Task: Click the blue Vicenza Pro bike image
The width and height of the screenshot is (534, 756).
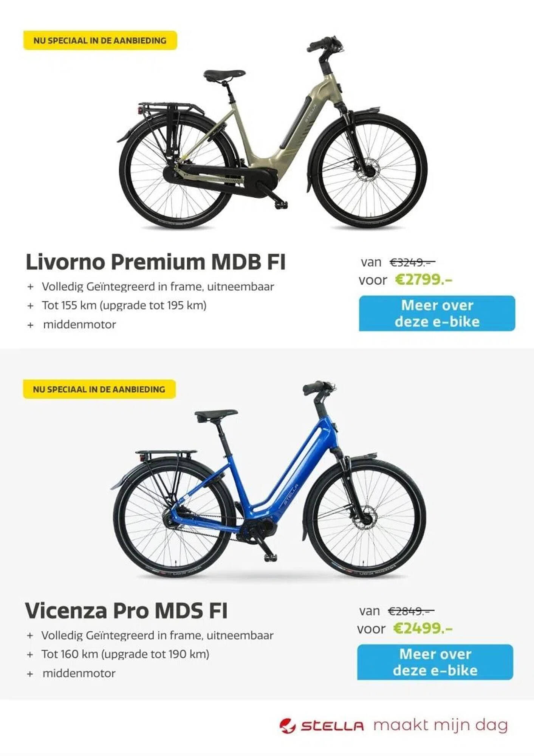Action: coord(269,480)
